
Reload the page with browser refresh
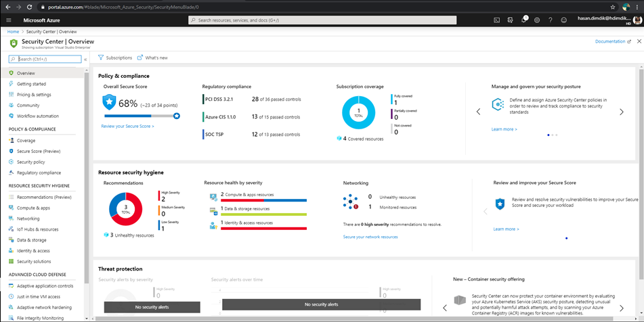(29, 7)
